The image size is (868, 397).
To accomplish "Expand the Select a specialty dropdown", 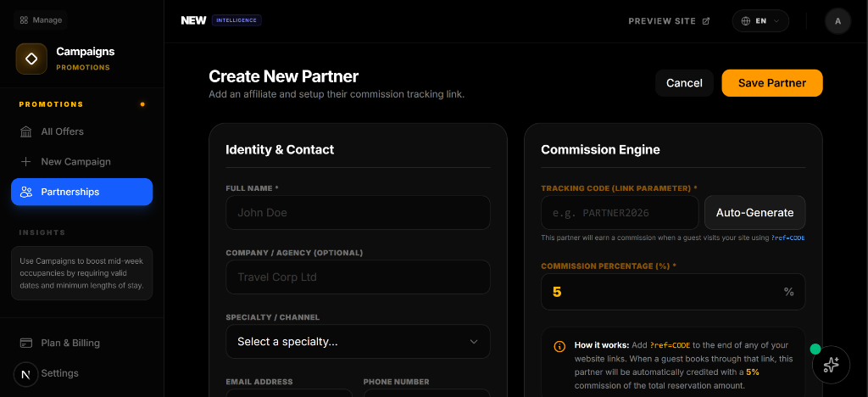I will click(x=357, y=341).
